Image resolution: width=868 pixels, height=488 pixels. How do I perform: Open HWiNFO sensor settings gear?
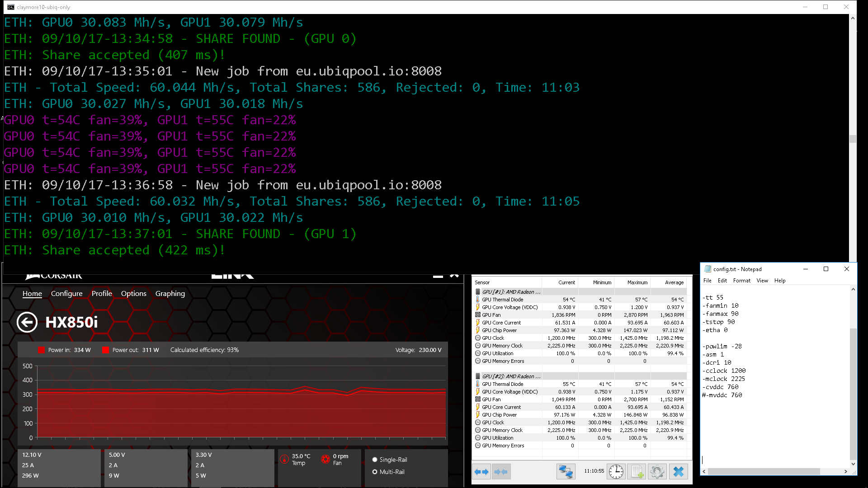657,472
